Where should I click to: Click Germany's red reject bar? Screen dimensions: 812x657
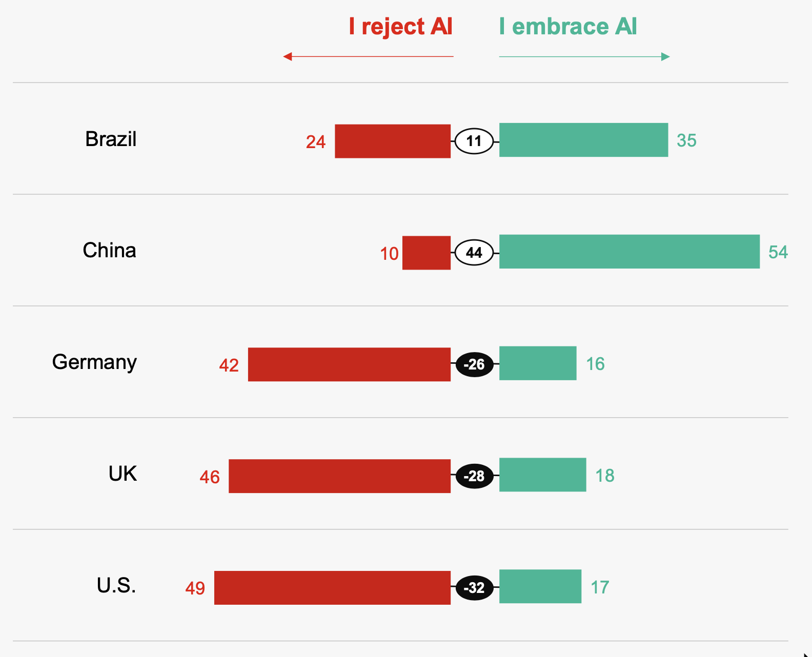[349, 364]
